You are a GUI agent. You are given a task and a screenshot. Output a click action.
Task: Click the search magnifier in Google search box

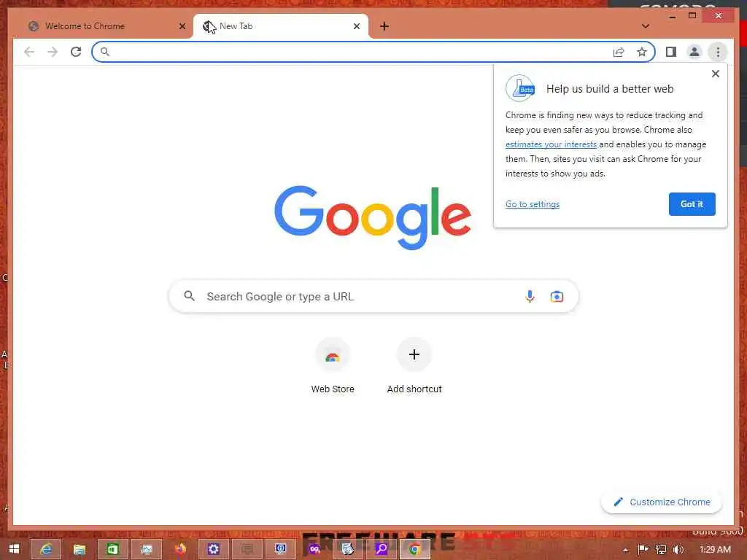coord(189,296)
